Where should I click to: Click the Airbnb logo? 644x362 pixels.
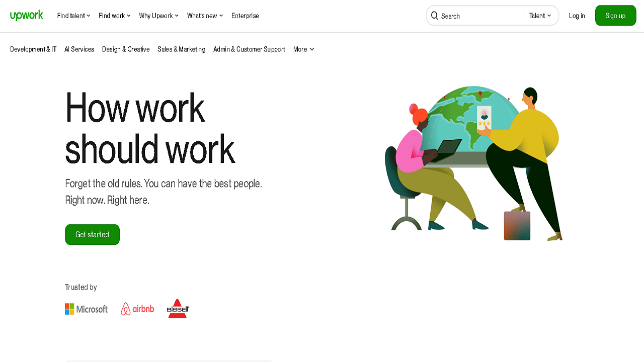click(x=137, y=309)
